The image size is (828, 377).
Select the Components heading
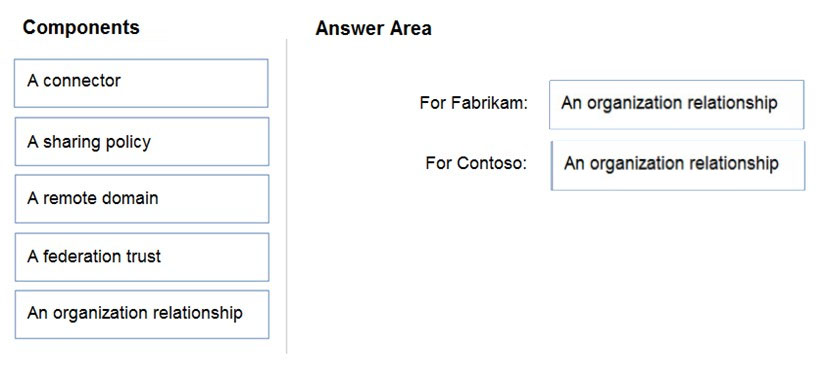(81, 27)
